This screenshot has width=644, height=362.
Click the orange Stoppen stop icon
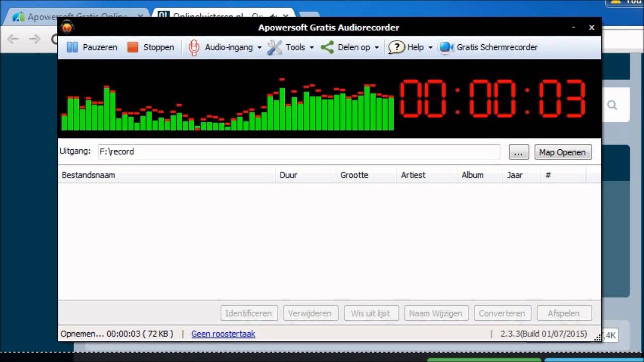(x=132, y=47)
